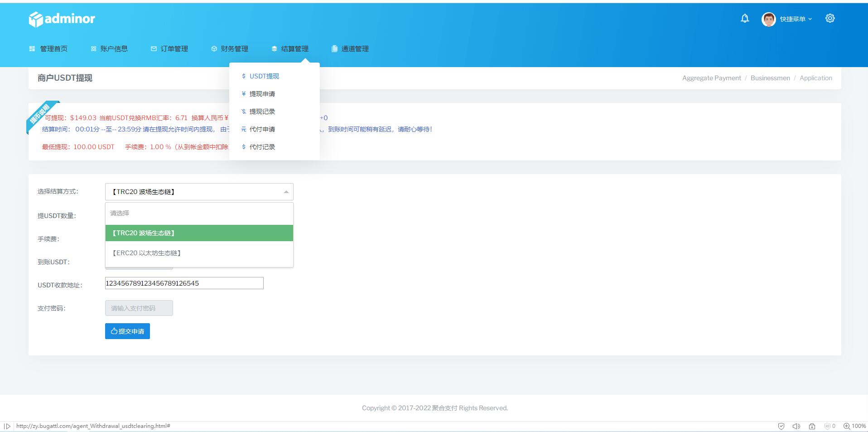Open the settings gear icon

[830, 18]
